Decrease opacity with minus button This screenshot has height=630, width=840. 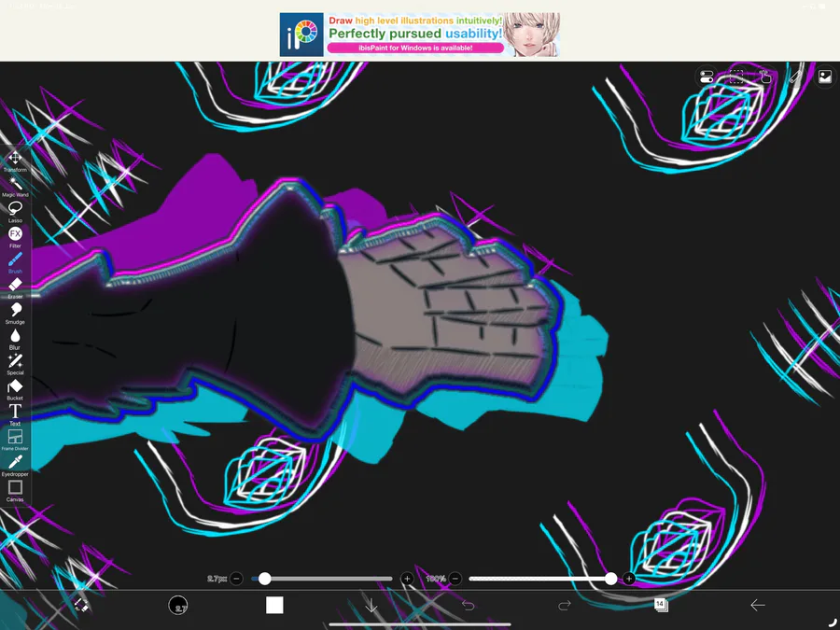point(455,579)
